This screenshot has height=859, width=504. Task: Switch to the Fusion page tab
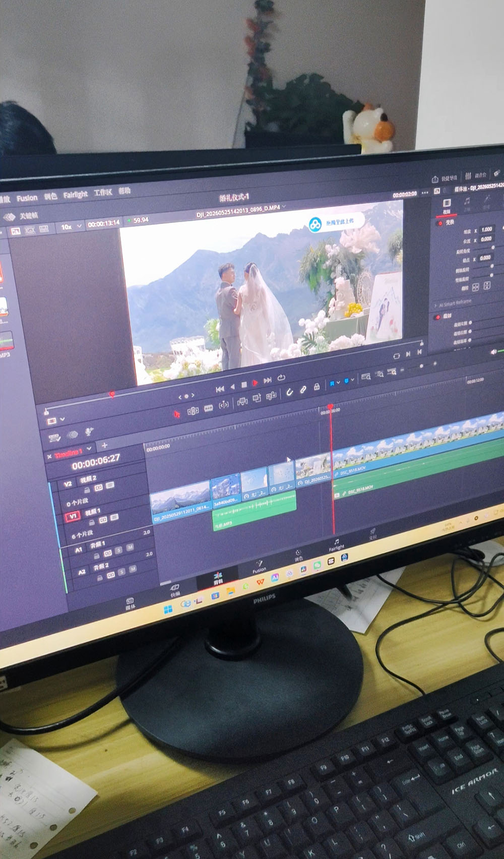pyautogui.click(x=259, y=567)
